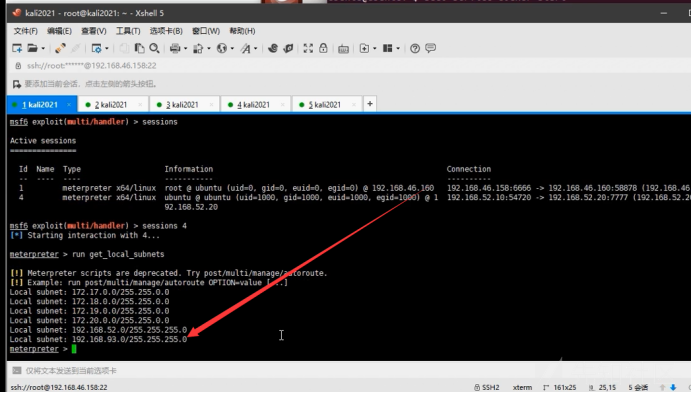This screenshot has height=393, width=692.
Task: Expand the Print icon dropdown arrow
Action: pyautogui.click(x=185, y=49)
